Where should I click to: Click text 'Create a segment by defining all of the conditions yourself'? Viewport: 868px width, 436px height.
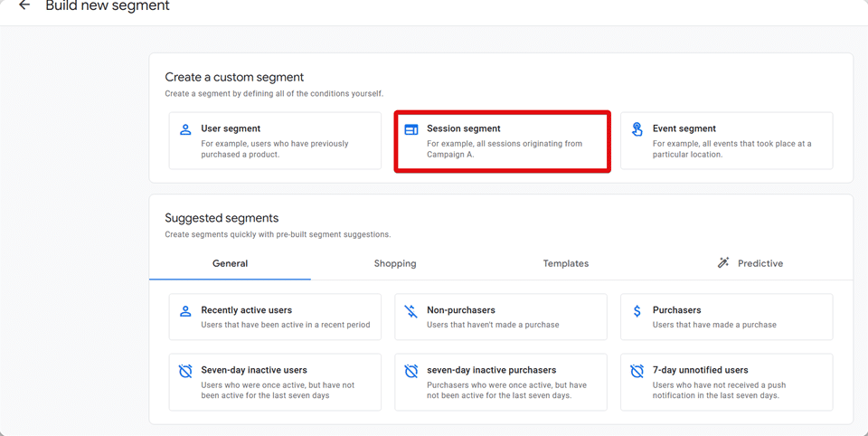click(273, 94)
